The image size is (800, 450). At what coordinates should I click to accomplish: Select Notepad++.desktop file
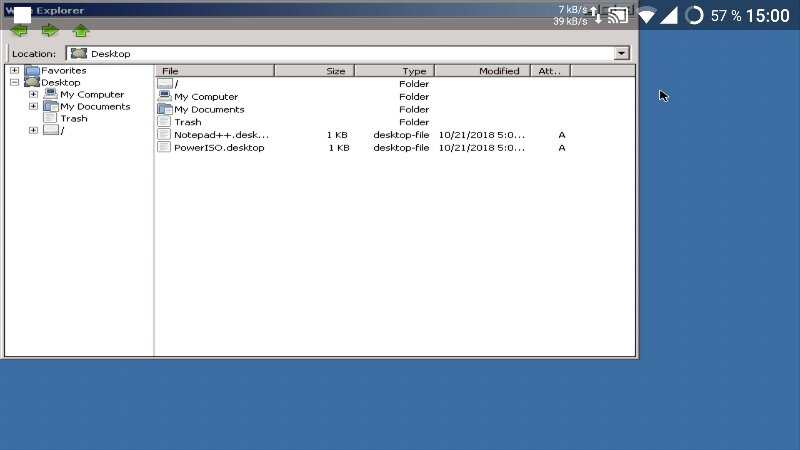[221, 135]
